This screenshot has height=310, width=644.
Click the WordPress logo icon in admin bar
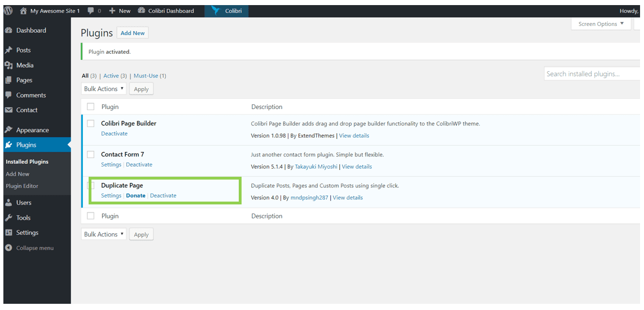[8, 11]
